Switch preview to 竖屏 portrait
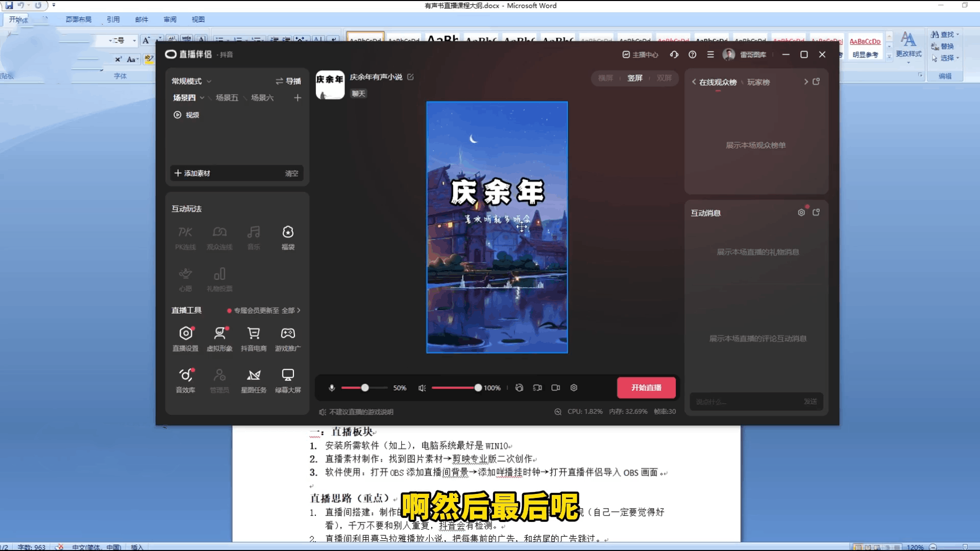Viewport: 980px width, 551px height. 635,78
